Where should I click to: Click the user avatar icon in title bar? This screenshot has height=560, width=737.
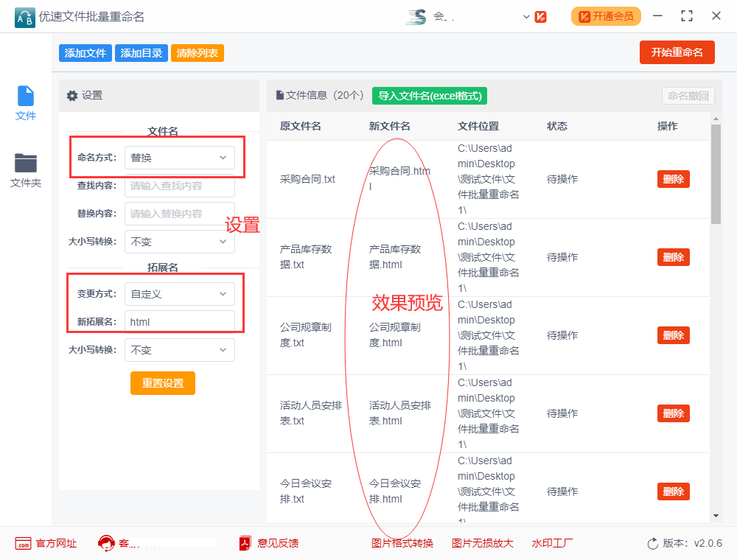coord(416,17)
